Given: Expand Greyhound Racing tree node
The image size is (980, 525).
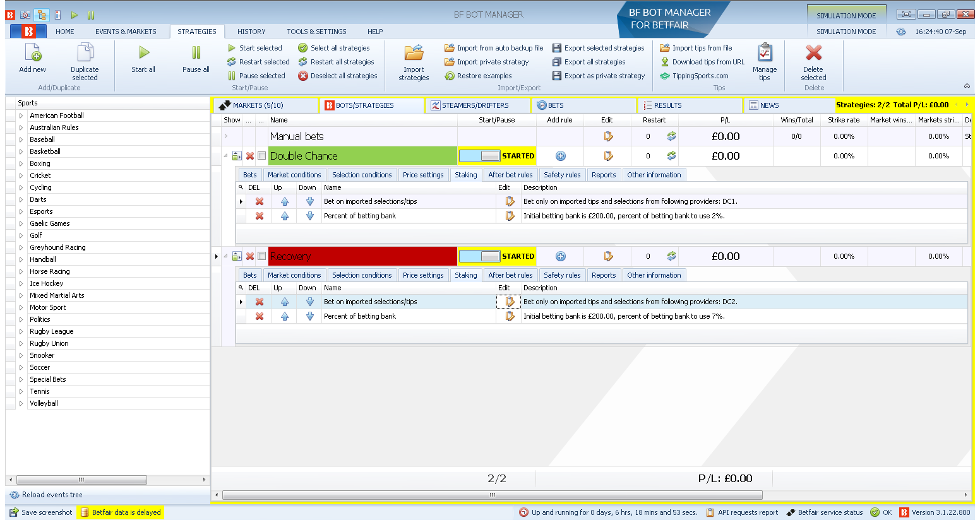Looking at the screenshot, I should (x=21, y=247).
